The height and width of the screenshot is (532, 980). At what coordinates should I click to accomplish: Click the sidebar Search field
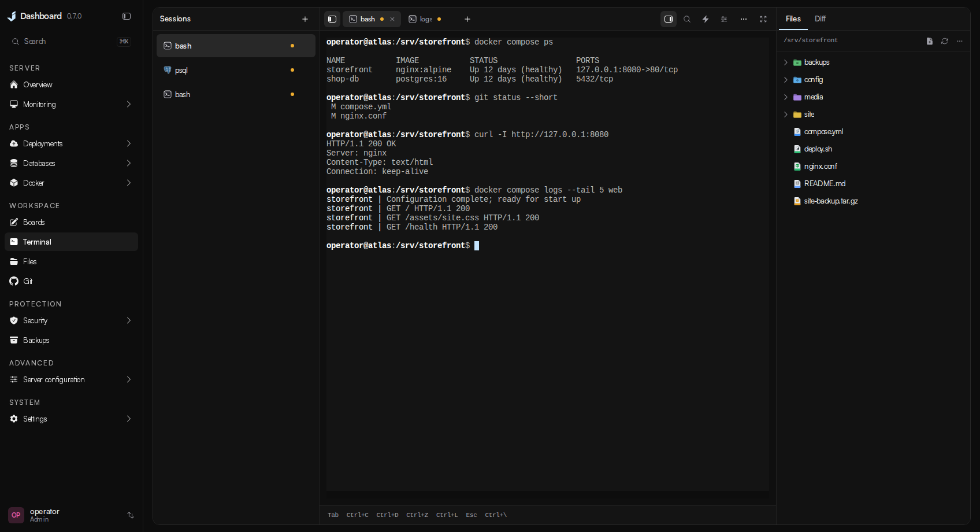(x=71, y=42)
